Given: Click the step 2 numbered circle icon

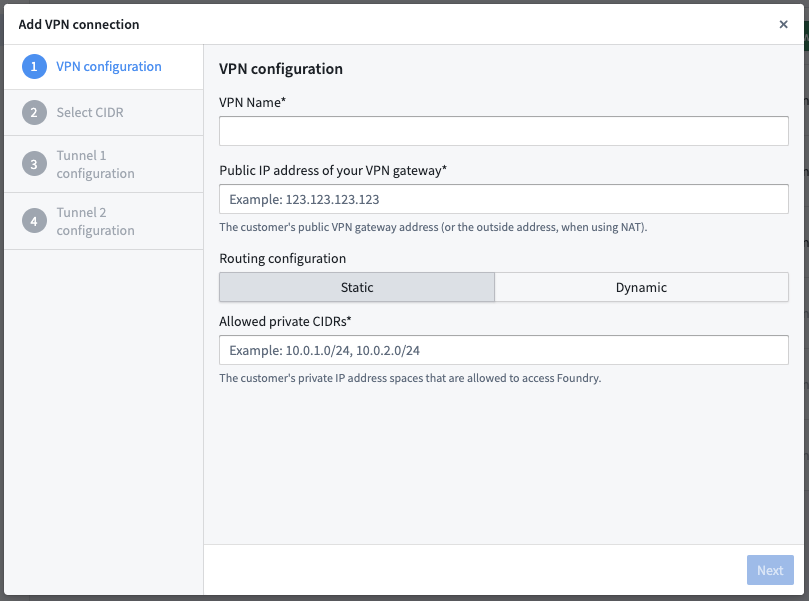Looking at the screenshot, I should (x=33, y=112).
